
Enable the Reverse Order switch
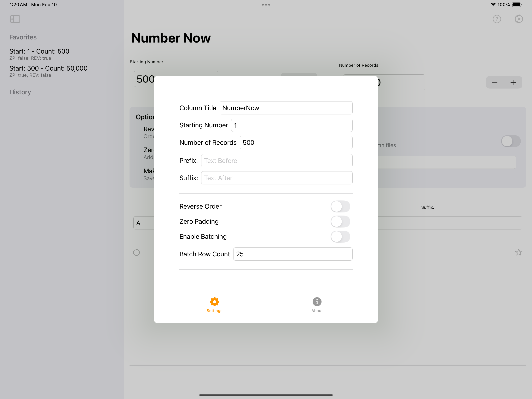pos(340,206)
